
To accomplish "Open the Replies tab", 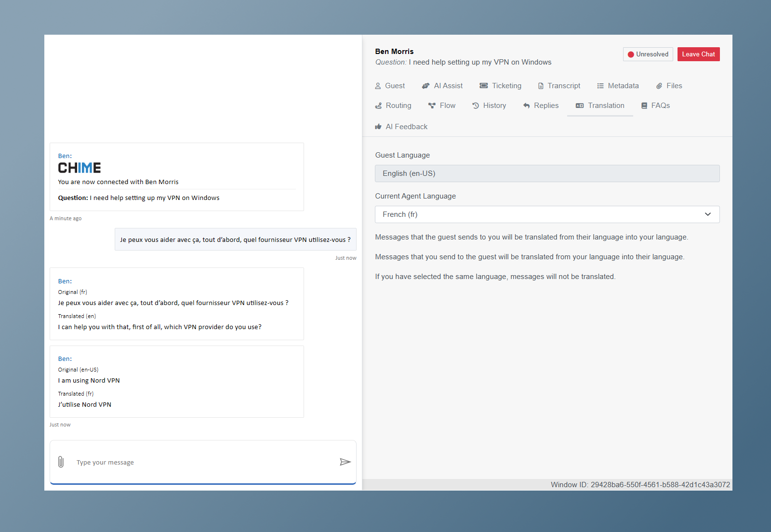I will [541, 106].
